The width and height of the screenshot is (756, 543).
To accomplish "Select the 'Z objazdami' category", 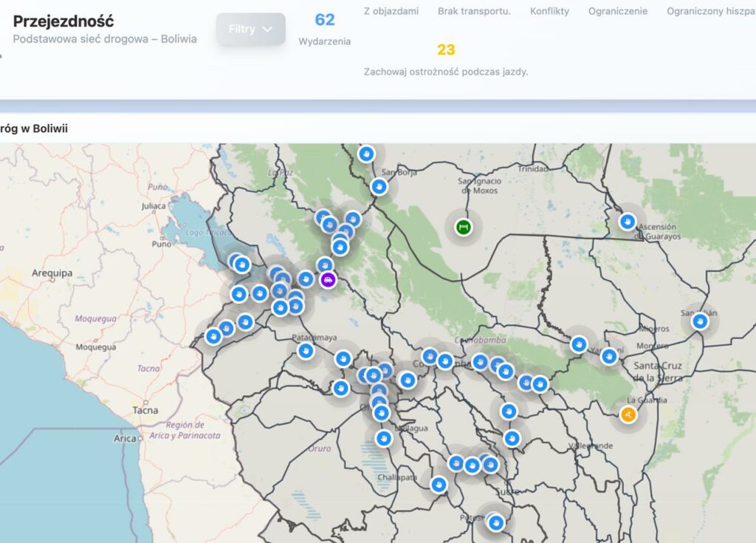I will pos(391,11).
